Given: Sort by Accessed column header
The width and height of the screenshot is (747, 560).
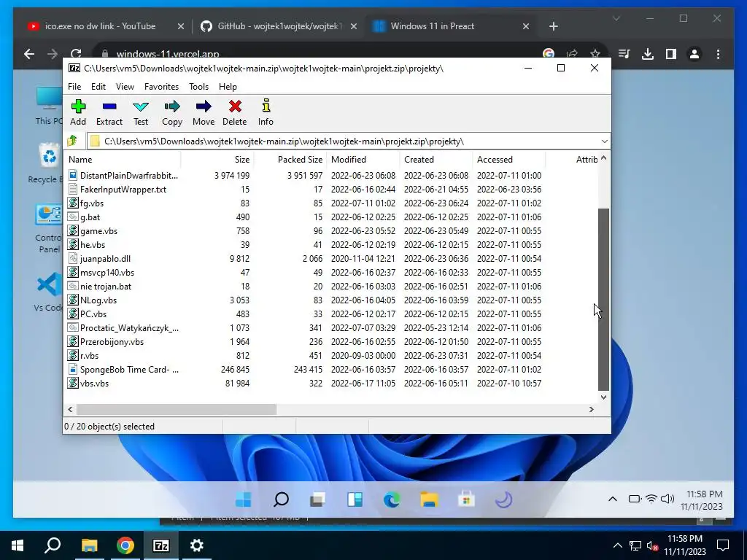Looking at the screenshot, I should [x=508, y=160].
